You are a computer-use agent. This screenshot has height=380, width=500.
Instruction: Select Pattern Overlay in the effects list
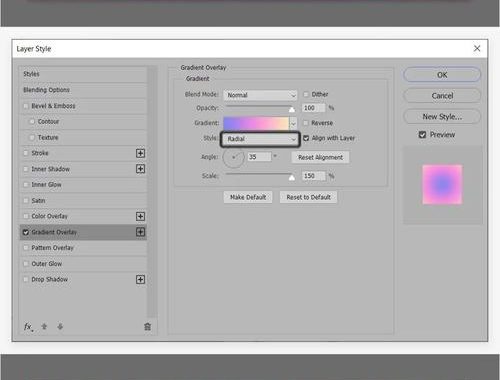point(83,248)
